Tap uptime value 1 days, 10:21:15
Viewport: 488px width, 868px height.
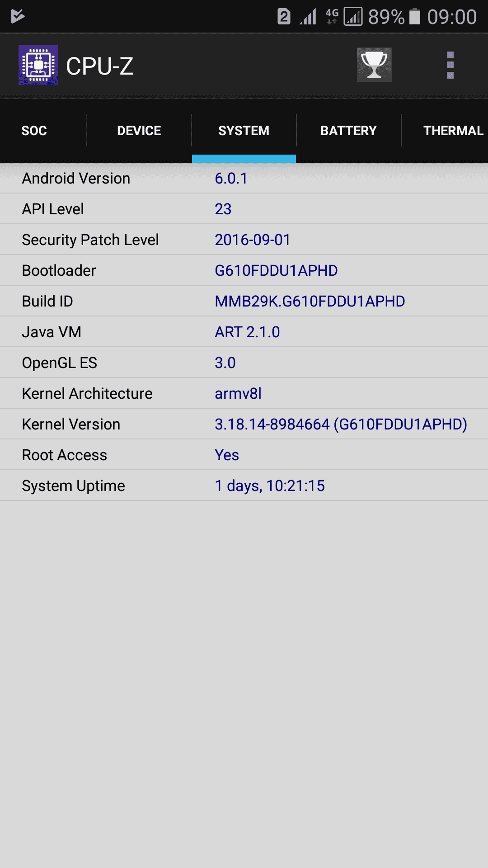[270, 486]
